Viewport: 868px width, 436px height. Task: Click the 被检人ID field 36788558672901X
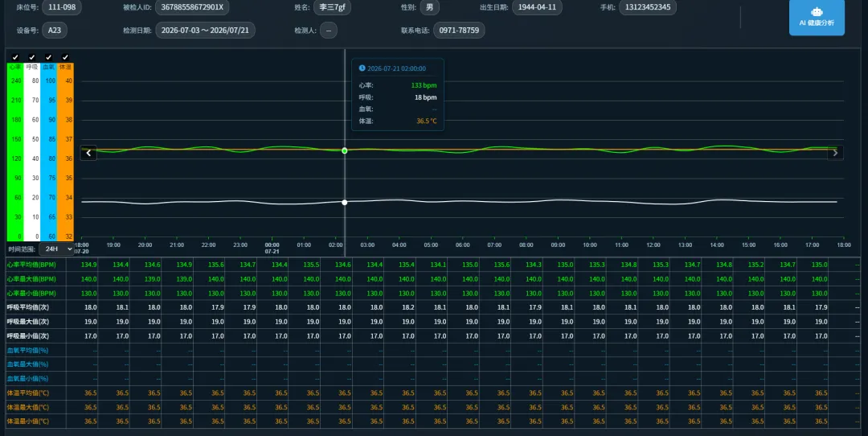192,7
